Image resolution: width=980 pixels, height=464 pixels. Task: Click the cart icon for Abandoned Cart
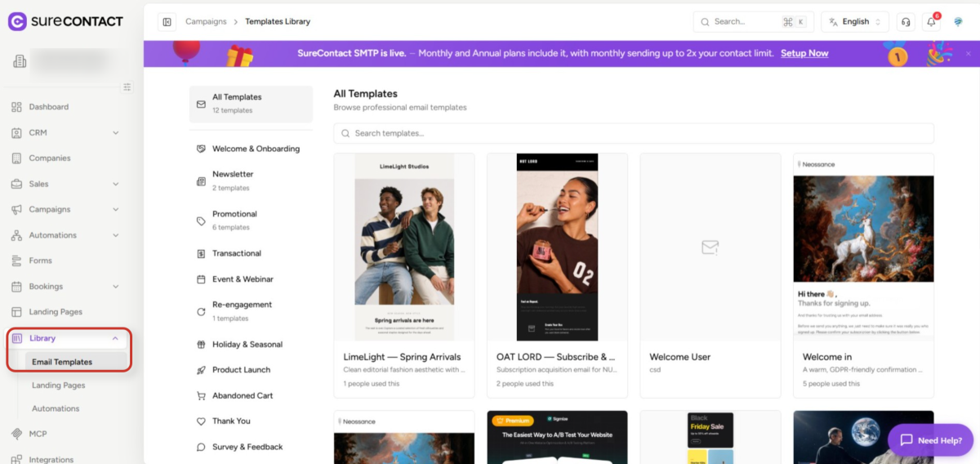[x=201, y=395]
